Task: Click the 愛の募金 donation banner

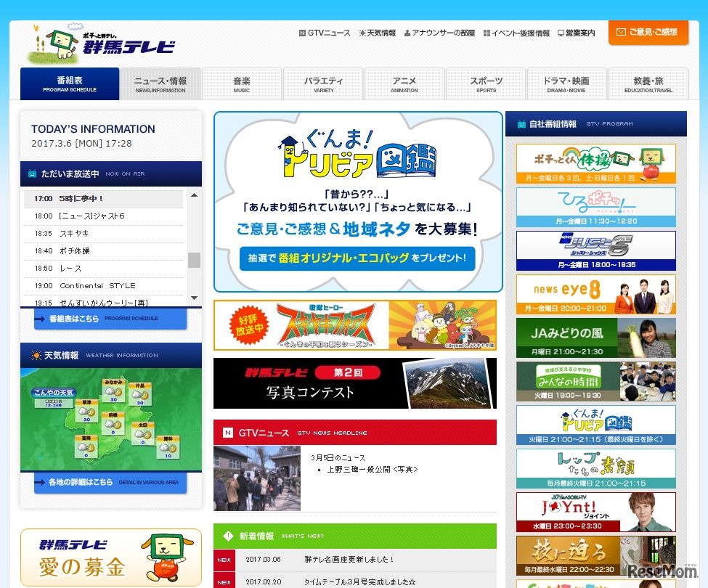Action: (x=110, y=558)
